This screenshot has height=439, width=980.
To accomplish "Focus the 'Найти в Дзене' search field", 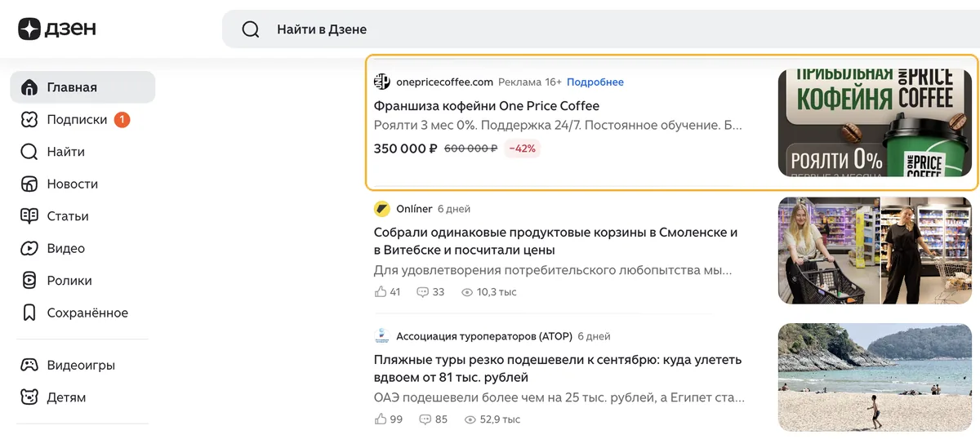I will tap(601, 29).
